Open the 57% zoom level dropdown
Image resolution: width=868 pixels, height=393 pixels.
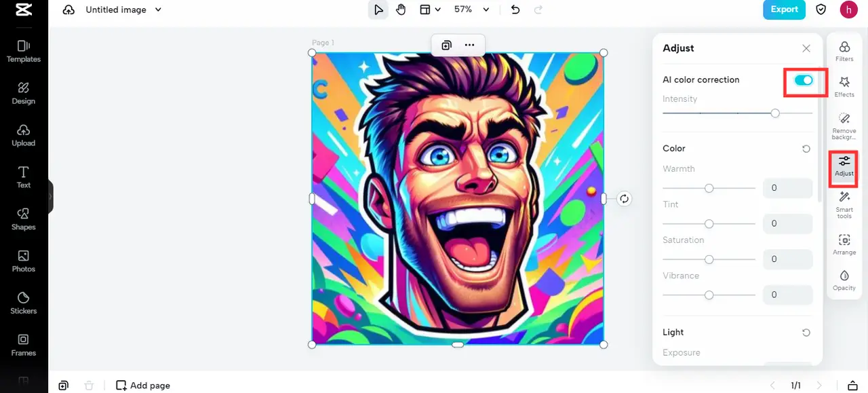coord(471,10)
